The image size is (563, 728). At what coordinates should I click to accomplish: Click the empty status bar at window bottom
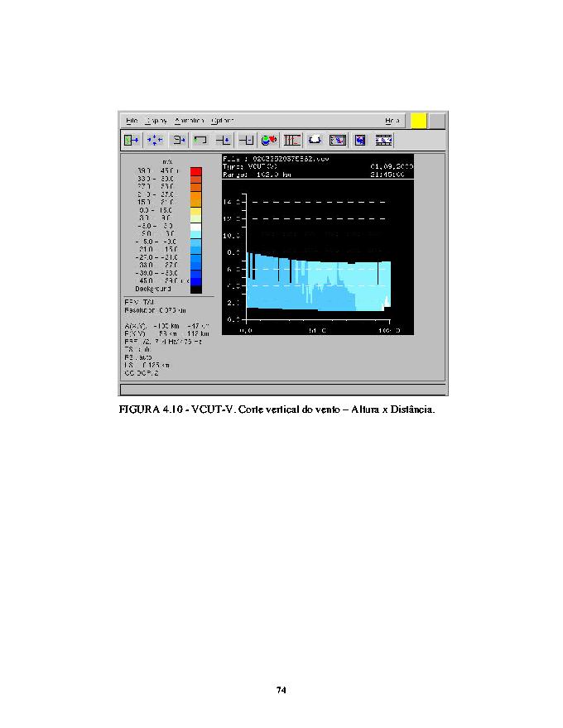point(283,389)
